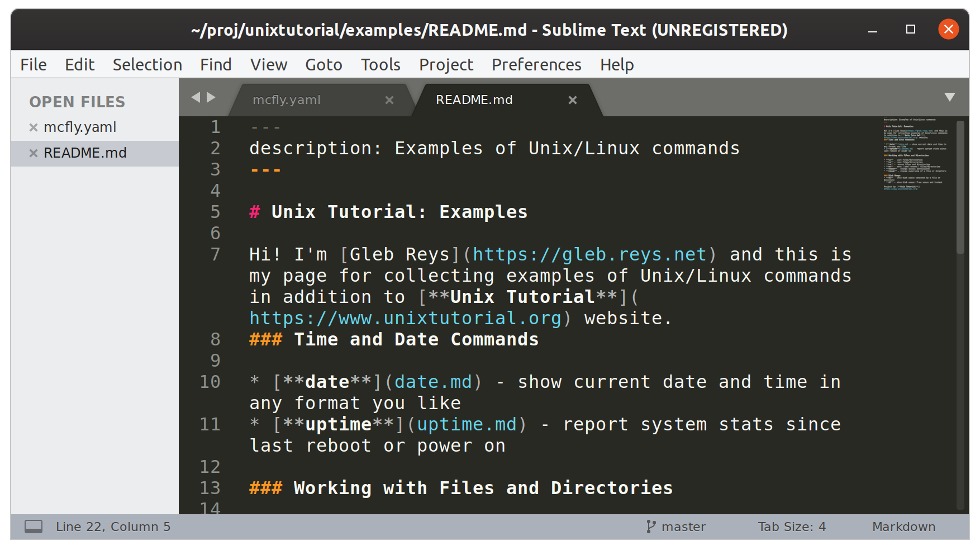Click the https://www.unixtutorial.org URL
Screen dimensions: 980x550
(x=405, y=319)
